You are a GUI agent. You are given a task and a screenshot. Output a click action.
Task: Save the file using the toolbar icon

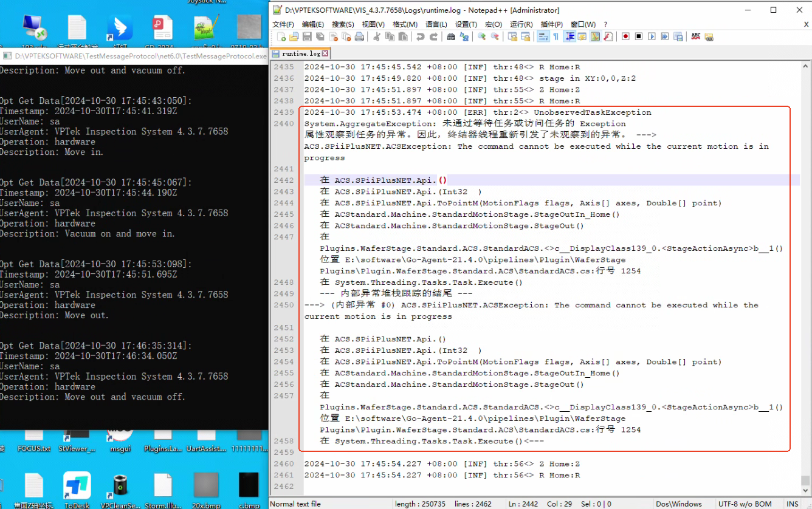308,36
